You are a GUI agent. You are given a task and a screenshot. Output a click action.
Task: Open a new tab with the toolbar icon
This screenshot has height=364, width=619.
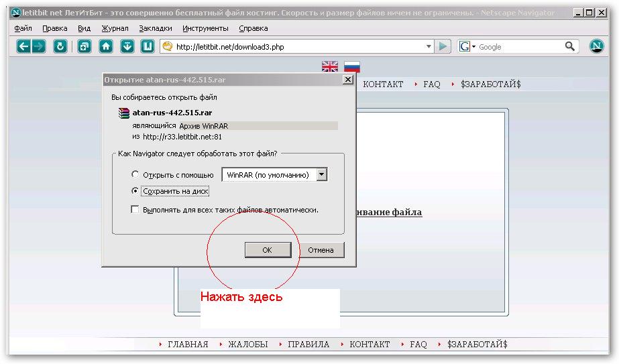pyautogui.click(x=84, y=46)
